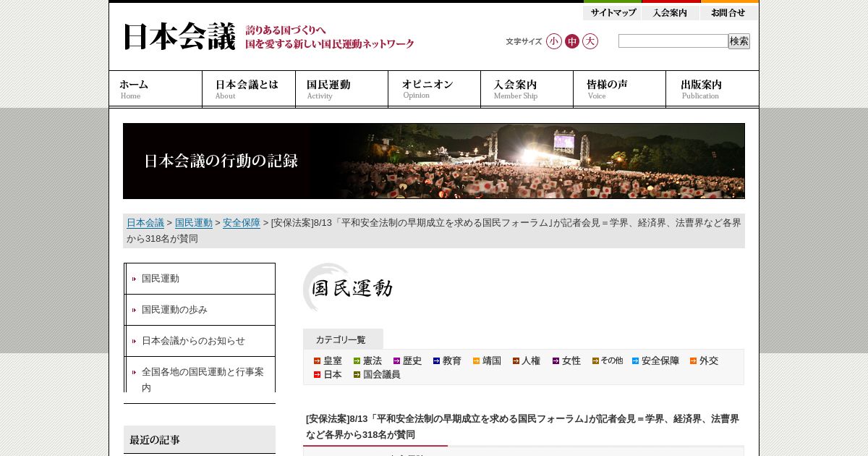Select the 靖国 category
Screen dimensions: 868x456
coord(492,360)
